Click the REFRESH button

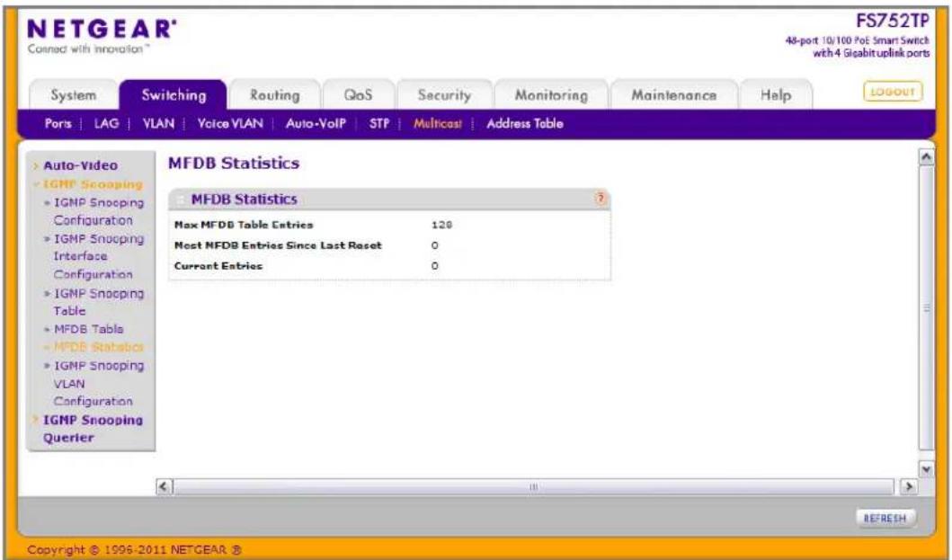pos(885,518)
